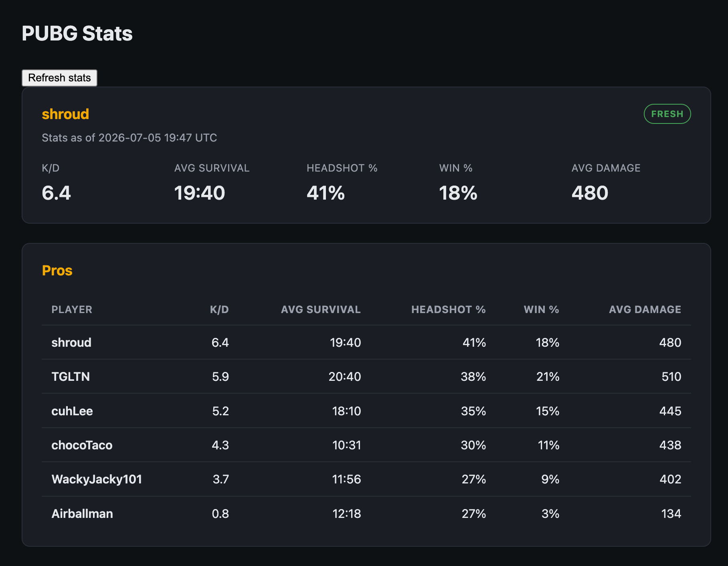Select the FRESH status badge
Viewport: 728px width, 566px height.
[667, 114]
